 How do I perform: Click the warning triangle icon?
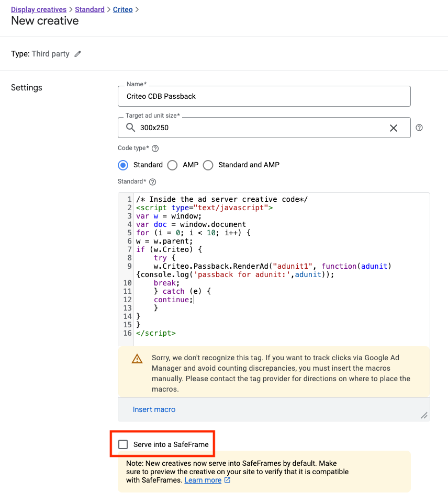tap(137, 359)
